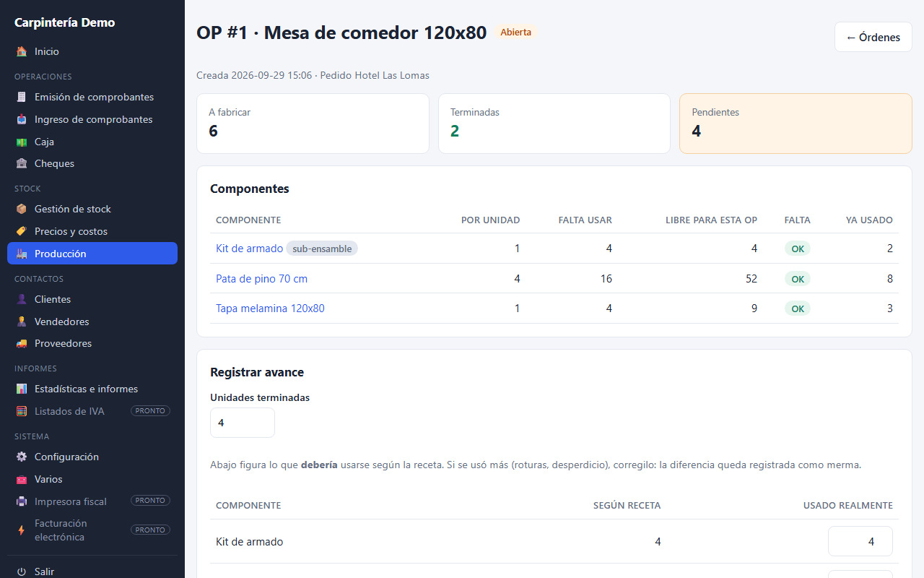Click the chart icon for Estadísticas e informes

(22, 389)
